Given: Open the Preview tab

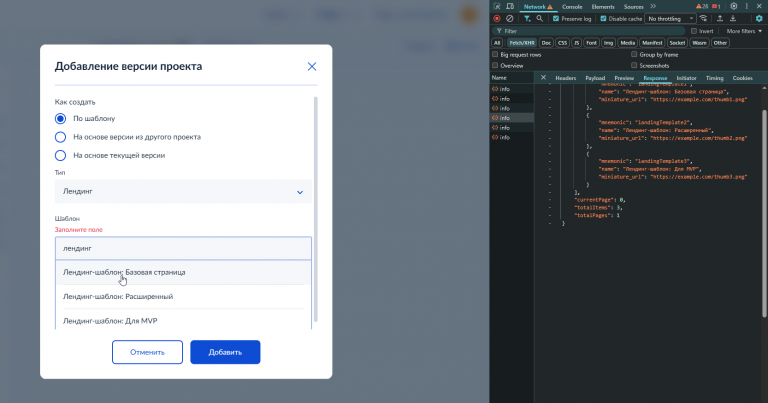Looking at the screenshot, I should coord(624,78).
